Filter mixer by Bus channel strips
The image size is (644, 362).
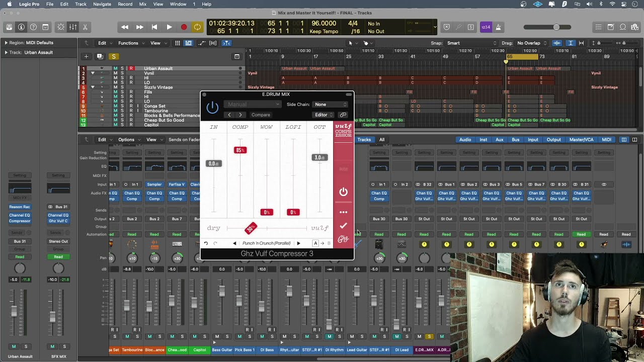coord(516,140)
